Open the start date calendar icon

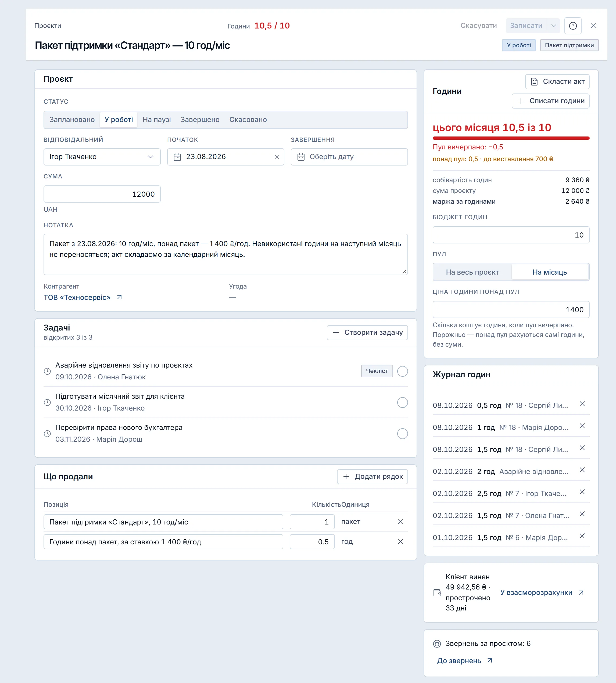(x=177, y=157)
